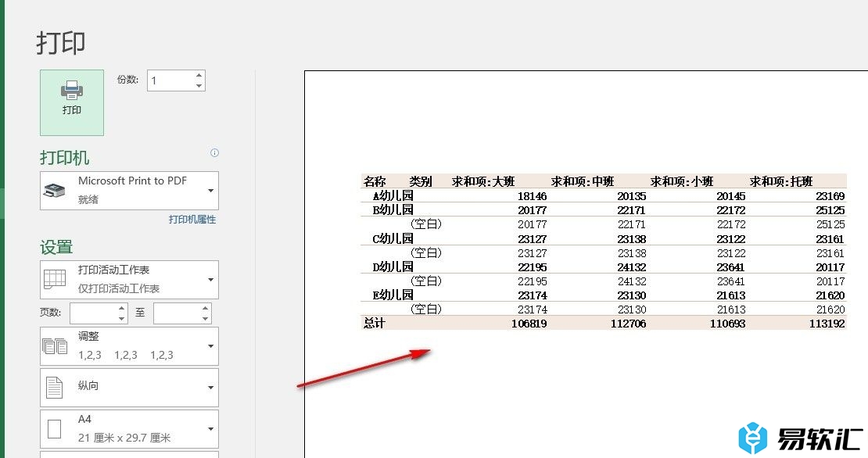Click the total value 110693
The image size is (868, 458).
pos(727,324)
